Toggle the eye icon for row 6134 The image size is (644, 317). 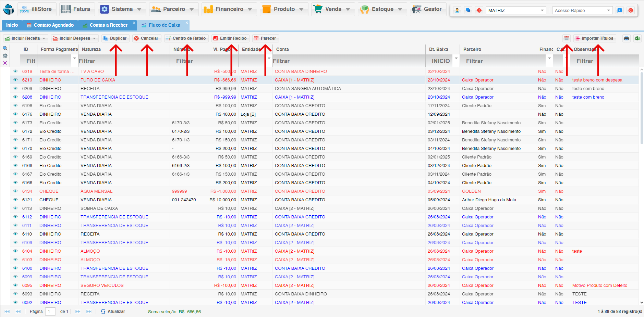coord(15,191)
